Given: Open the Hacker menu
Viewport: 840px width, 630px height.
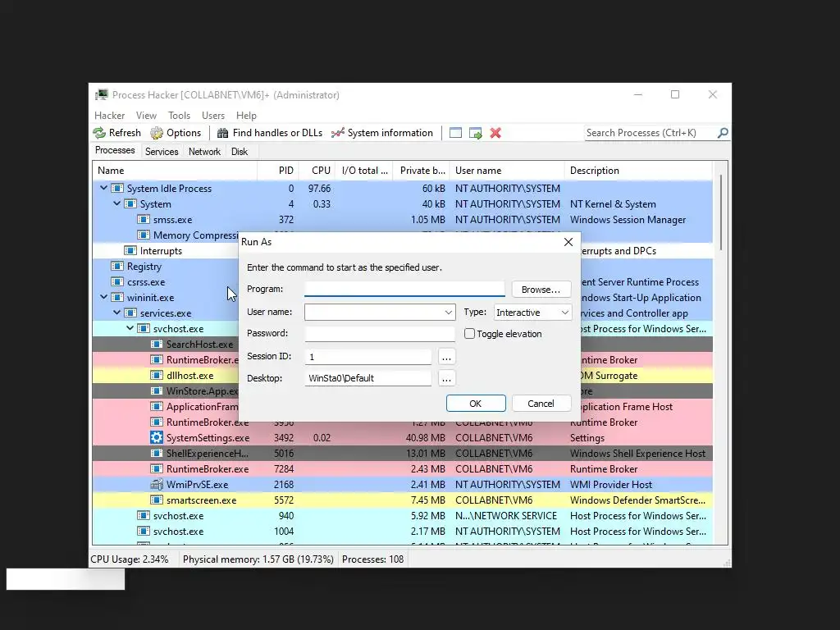Looking at the screenshot, I should 109,116.
